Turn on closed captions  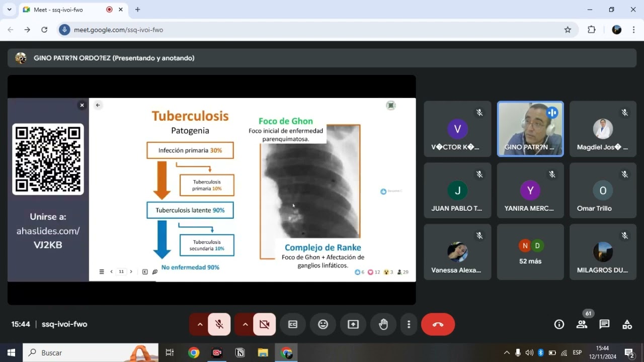(x=293, y=324)
